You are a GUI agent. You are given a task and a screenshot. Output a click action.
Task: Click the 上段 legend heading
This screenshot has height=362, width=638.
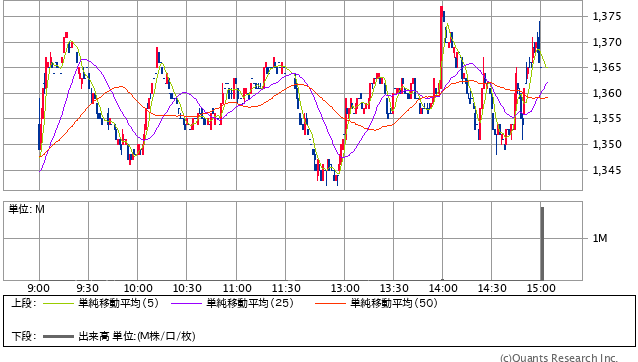point(24,303)
